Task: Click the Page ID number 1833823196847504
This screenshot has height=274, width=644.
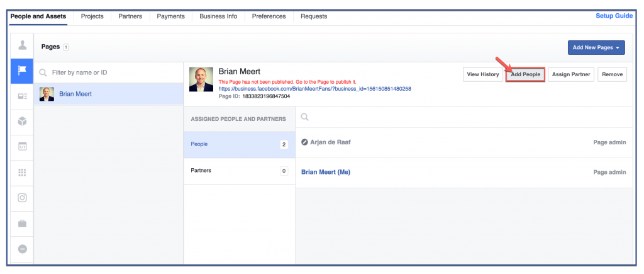Action: click(266, 96)
